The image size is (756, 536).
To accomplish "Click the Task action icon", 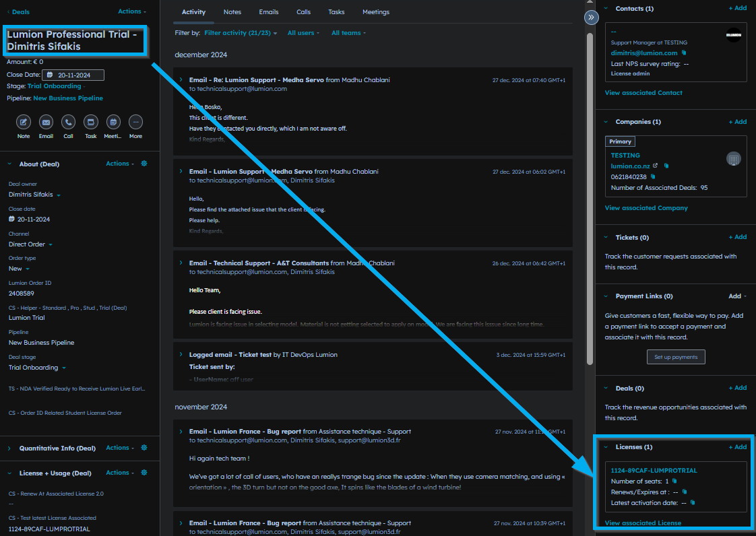I will pos(90,122).
